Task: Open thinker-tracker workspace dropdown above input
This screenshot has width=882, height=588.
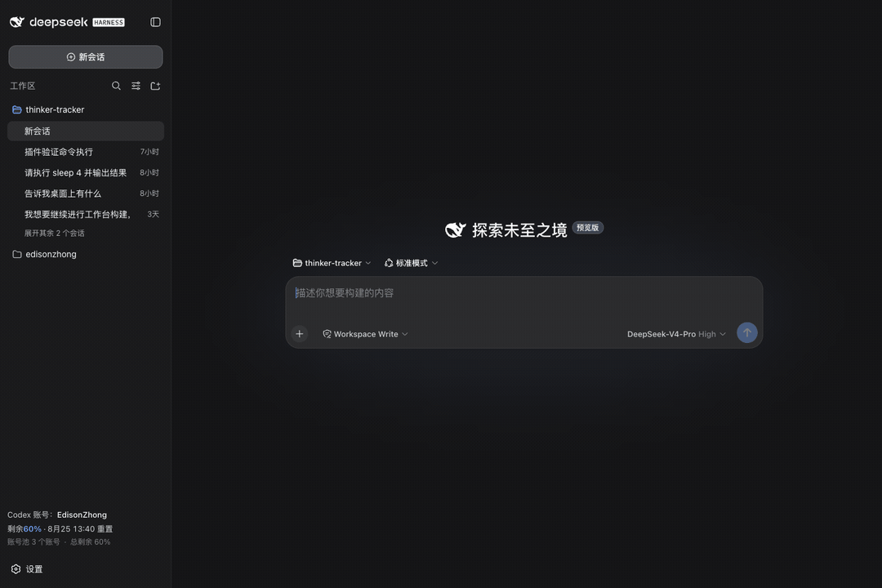Action: pyautogui.click(x=332, y=263)
